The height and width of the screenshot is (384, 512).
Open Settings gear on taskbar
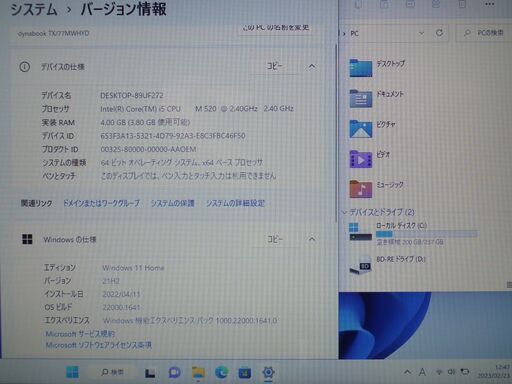pyautogui.click(x=268, y=372)
